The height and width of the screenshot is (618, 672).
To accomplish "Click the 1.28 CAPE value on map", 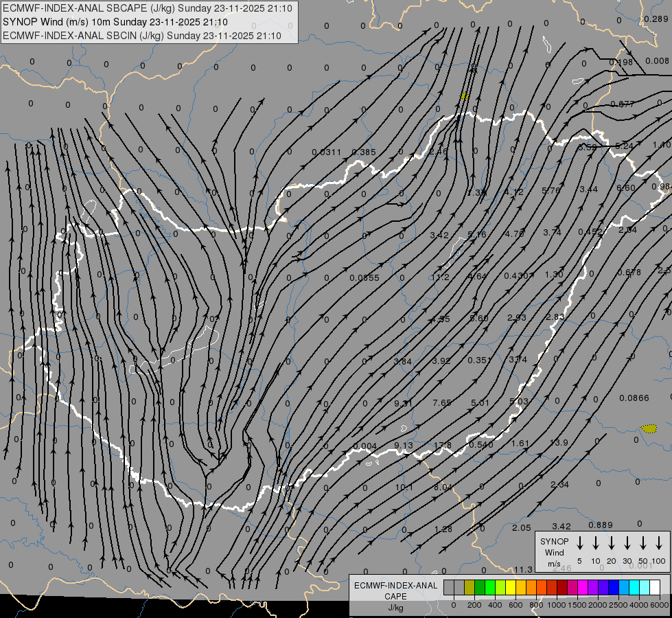I will (443, 529).
